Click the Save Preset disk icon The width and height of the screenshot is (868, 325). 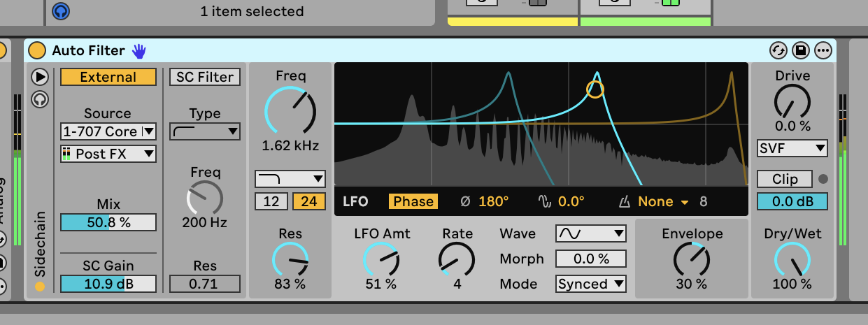[x=801, y=50]
